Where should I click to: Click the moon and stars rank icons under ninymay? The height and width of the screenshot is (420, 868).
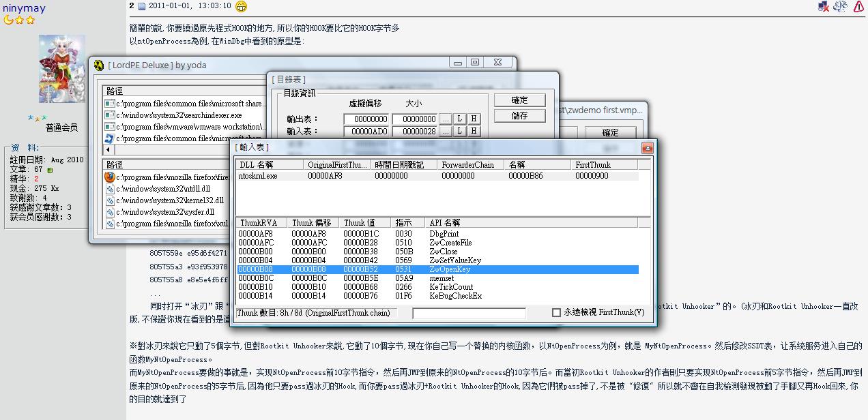coord(19,20)
